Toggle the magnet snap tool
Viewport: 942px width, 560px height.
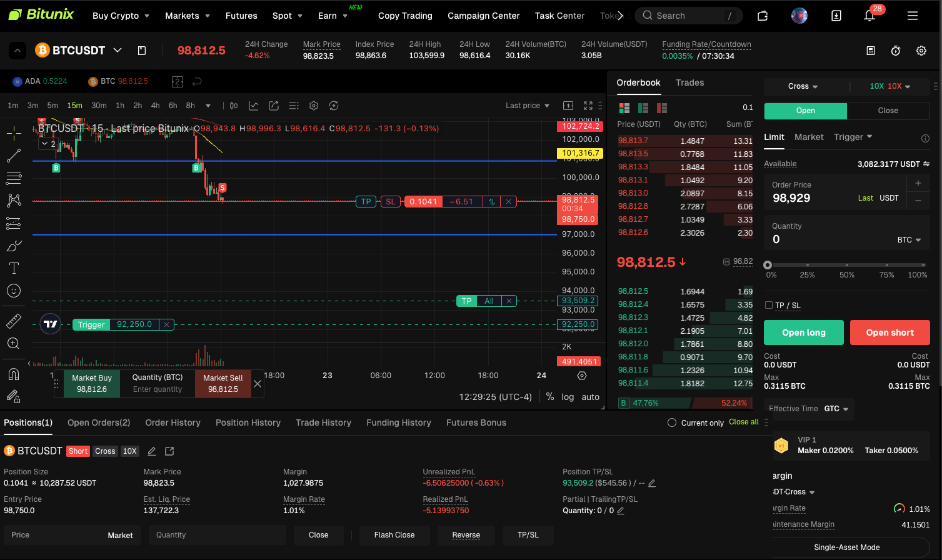coord(14,374)
